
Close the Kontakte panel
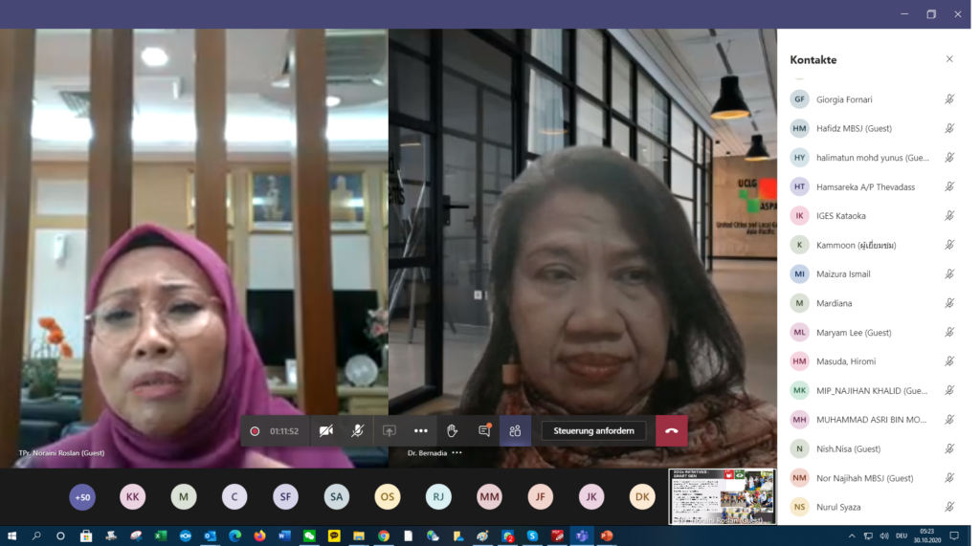pos(949,59)
